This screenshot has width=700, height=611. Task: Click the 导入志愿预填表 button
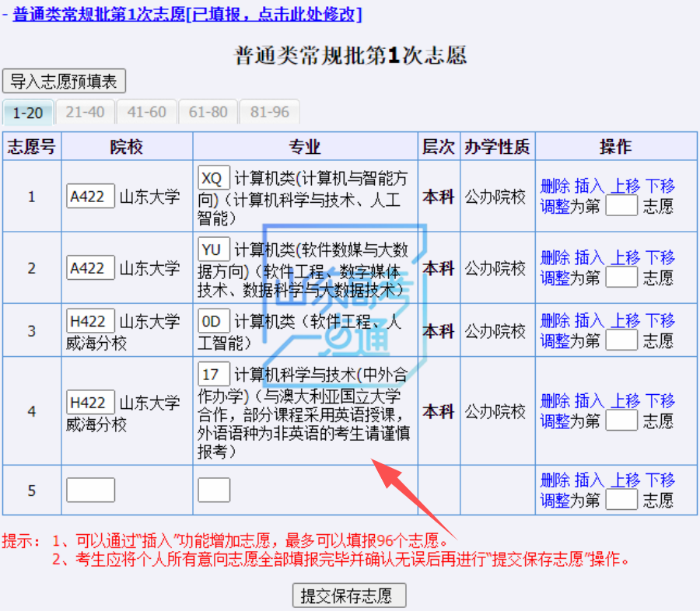coord(64,82)
